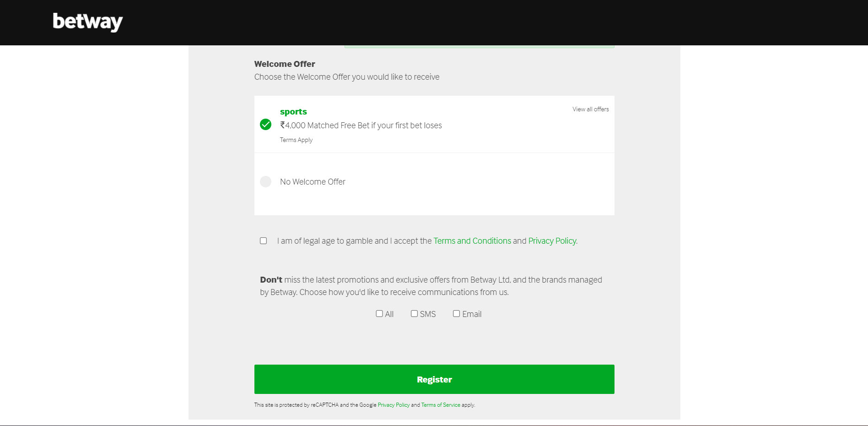Viewport: 868px width, 426px height.
Task: Click the green "sports" offer title
Action: tap(293, 112)
